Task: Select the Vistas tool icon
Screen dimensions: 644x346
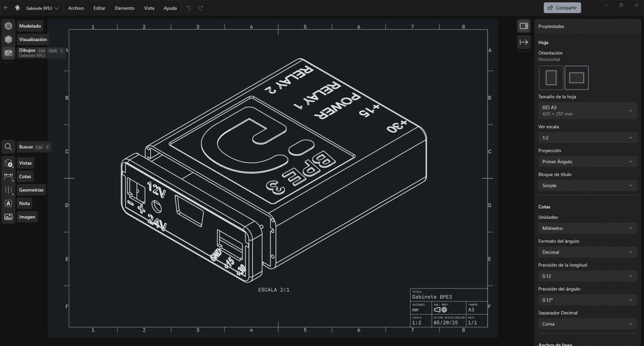Action: (x=8, y=163)
